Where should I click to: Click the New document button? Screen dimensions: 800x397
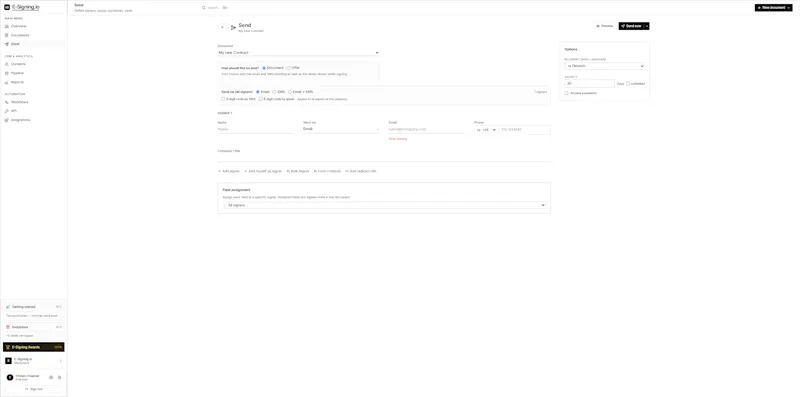(773, 8)
